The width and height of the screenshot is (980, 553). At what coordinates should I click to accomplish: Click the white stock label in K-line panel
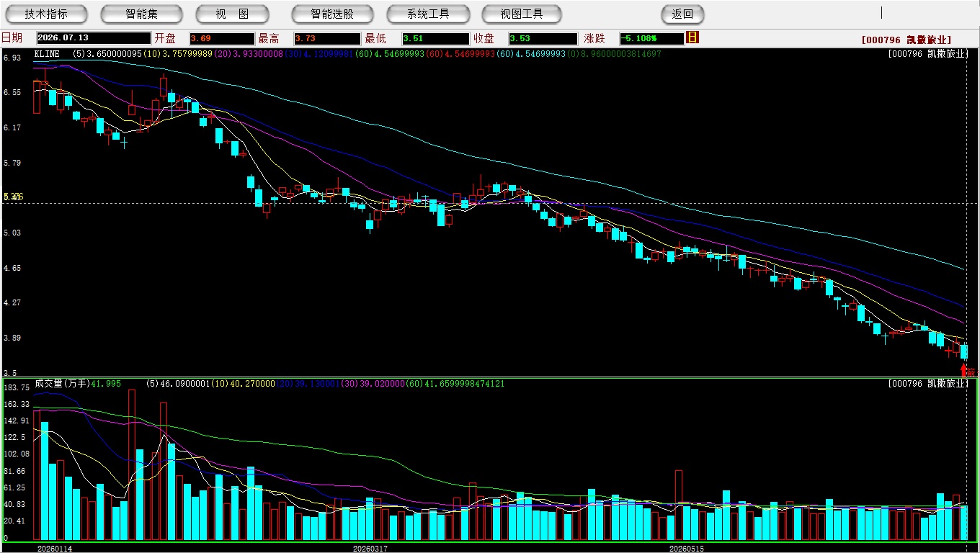pos(927,54)
